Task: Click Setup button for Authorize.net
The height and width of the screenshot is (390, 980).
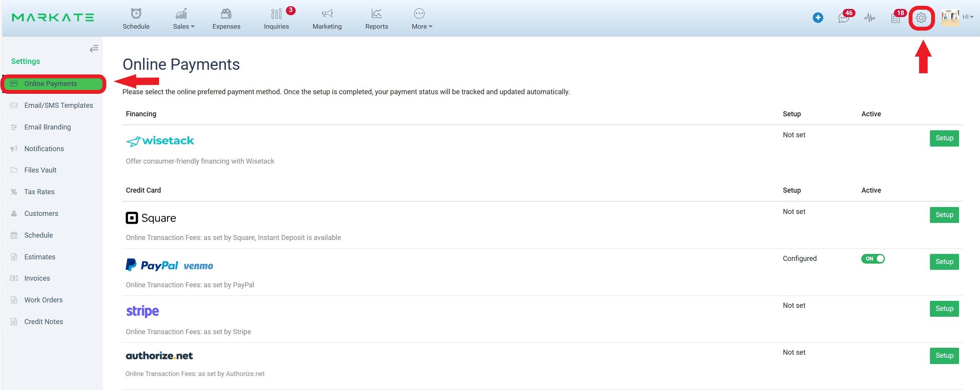Action: point(944,356)
